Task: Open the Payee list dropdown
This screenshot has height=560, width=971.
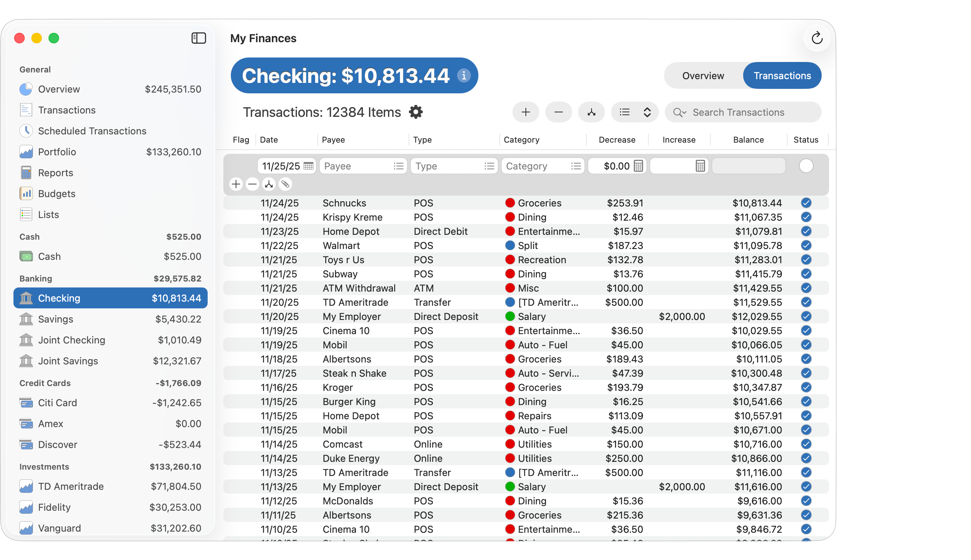Action: (x=398, y=166)
